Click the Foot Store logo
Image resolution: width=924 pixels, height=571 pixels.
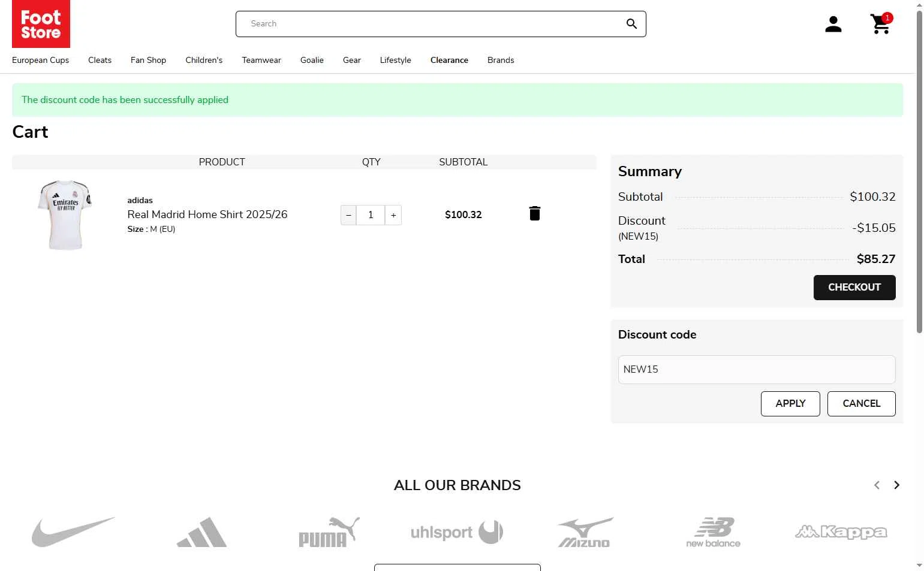coord(41,24)
